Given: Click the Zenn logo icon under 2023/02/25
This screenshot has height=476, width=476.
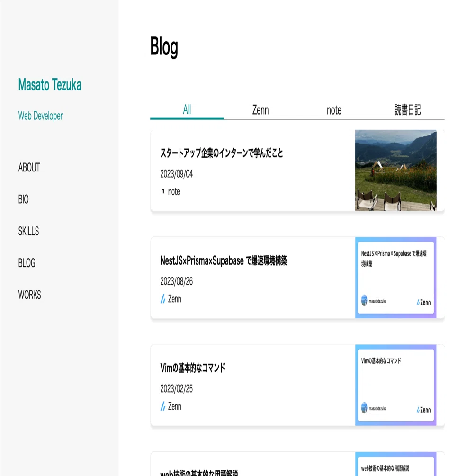Looking at the screenshot, I should tap(163, 406).
